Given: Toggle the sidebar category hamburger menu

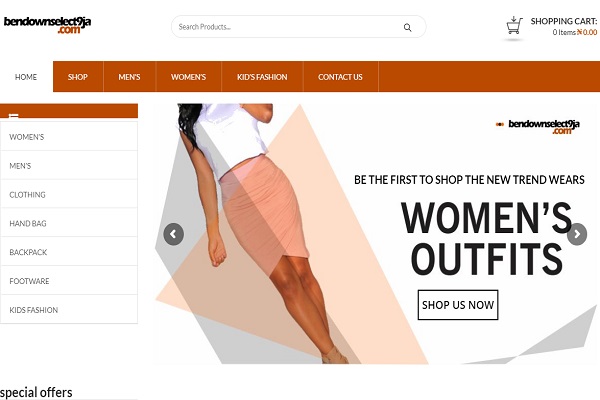Looking at the screenshot, I should point(13,115).
